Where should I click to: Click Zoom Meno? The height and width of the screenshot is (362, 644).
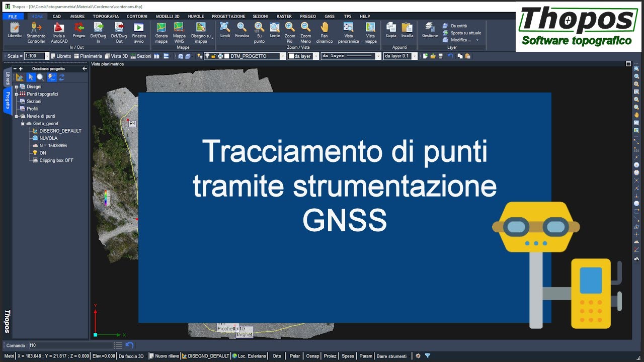click(305, 32)
